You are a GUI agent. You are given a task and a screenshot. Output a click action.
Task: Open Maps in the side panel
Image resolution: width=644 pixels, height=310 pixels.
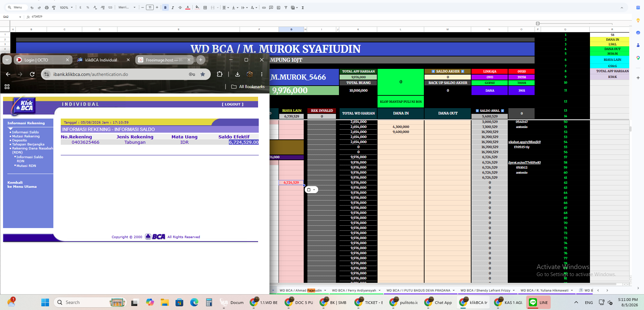click(638, 58)
